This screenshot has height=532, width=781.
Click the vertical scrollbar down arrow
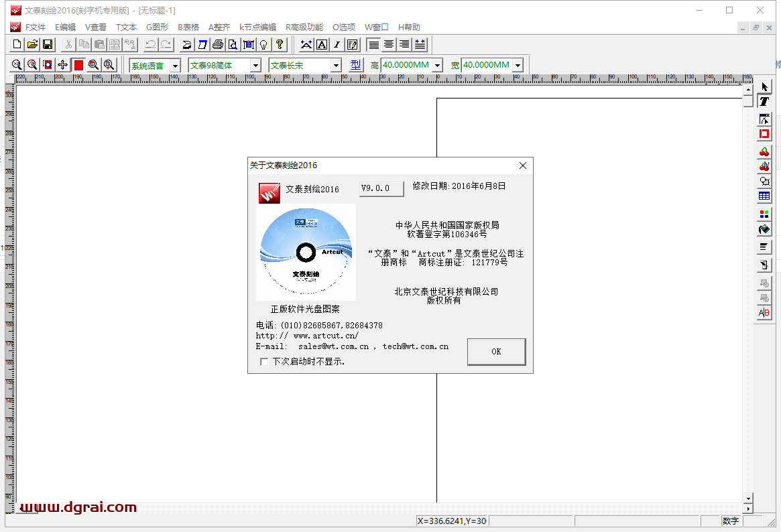click(747, 498)
